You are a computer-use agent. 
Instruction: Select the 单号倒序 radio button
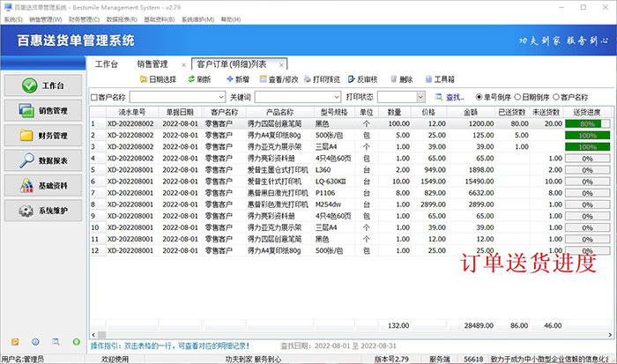pyautogui.click(x=479, y=97)
